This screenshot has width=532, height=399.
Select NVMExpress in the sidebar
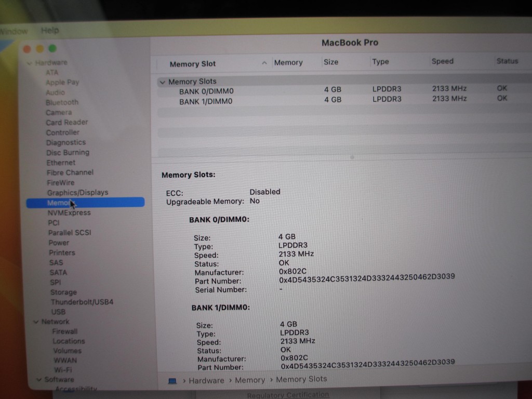(69, 212)
